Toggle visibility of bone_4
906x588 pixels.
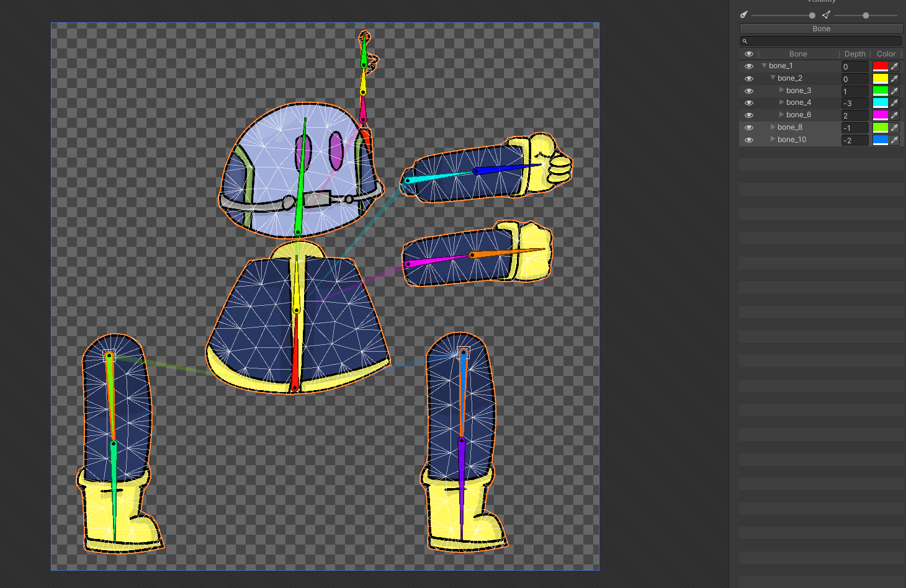[x=749, y=102]
